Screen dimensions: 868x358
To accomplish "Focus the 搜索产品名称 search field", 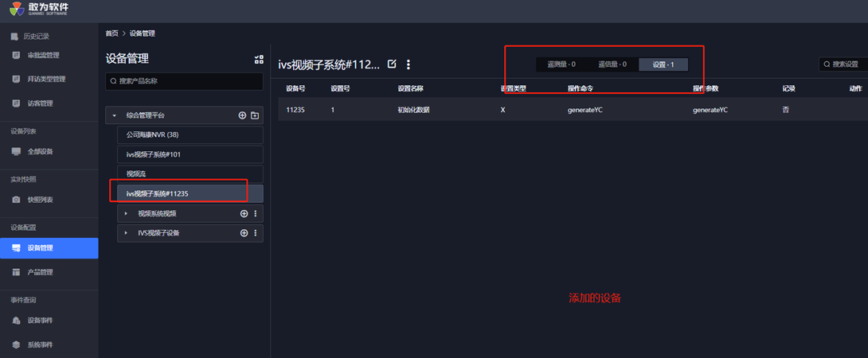I will pos(184,81).
